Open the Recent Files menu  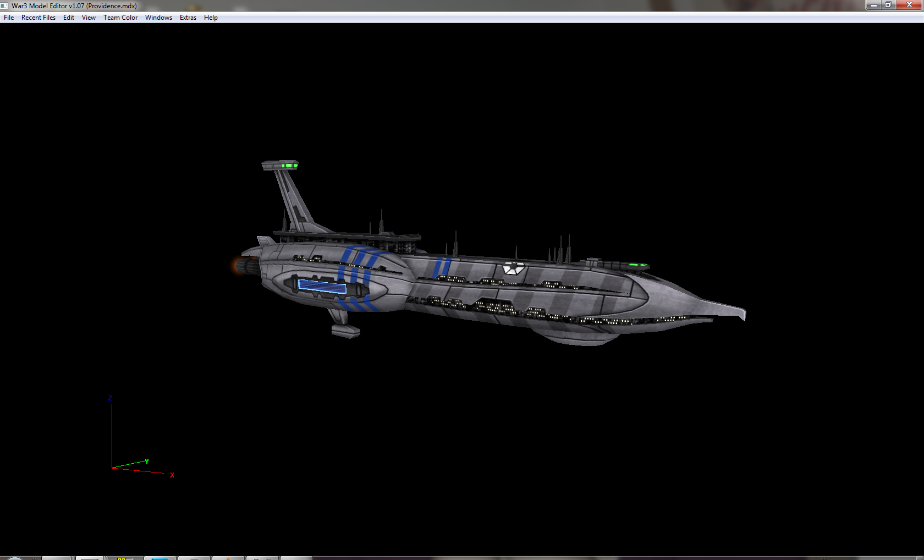pyautogui.click(x=38, y=18)
